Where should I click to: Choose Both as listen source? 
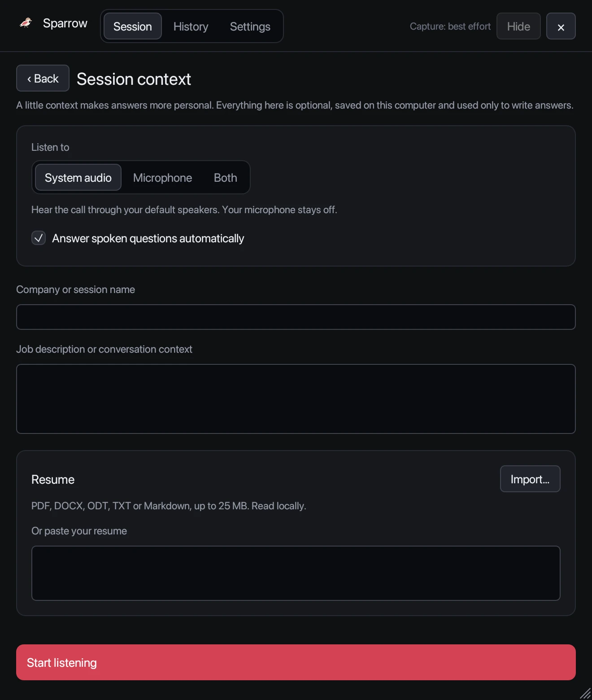pyautogui.click(x=225, y=178)
